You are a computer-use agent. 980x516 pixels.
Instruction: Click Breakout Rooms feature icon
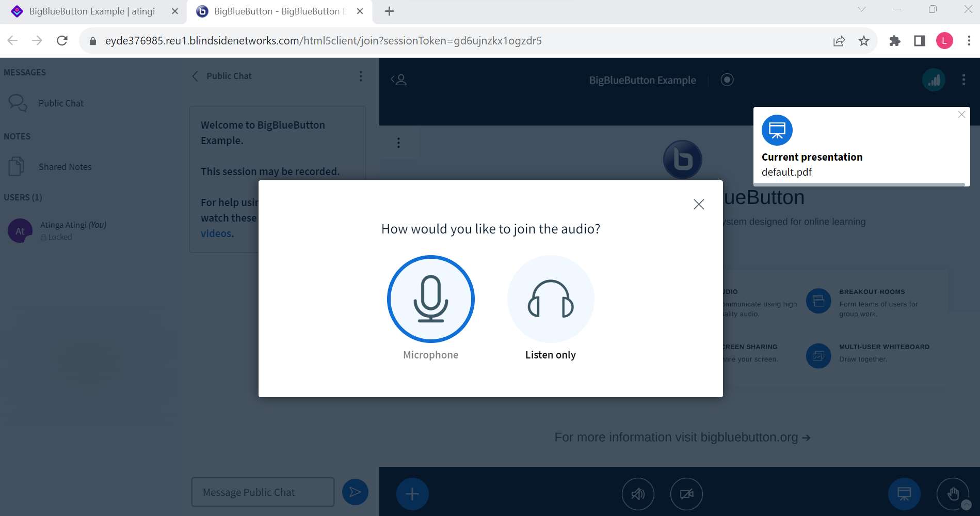(x=818, y=301)
